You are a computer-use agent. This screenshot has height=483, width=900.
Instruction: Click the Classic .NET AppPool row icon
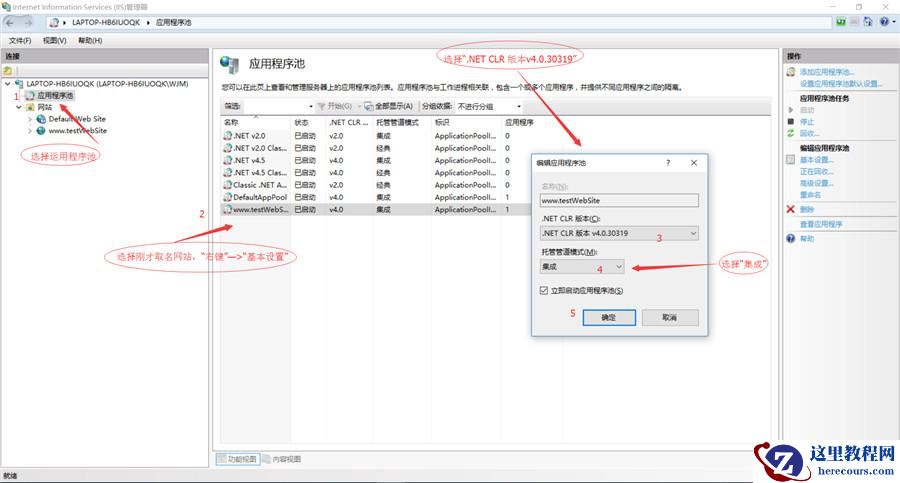point(228,185)
